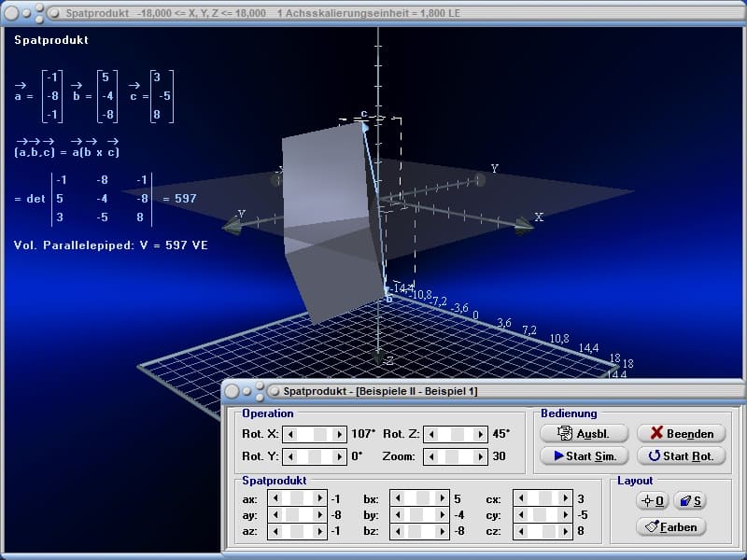Screen dimensions: 747x560
Task: Increase Rot. Z using the right arrow
Action: point(481,434)
